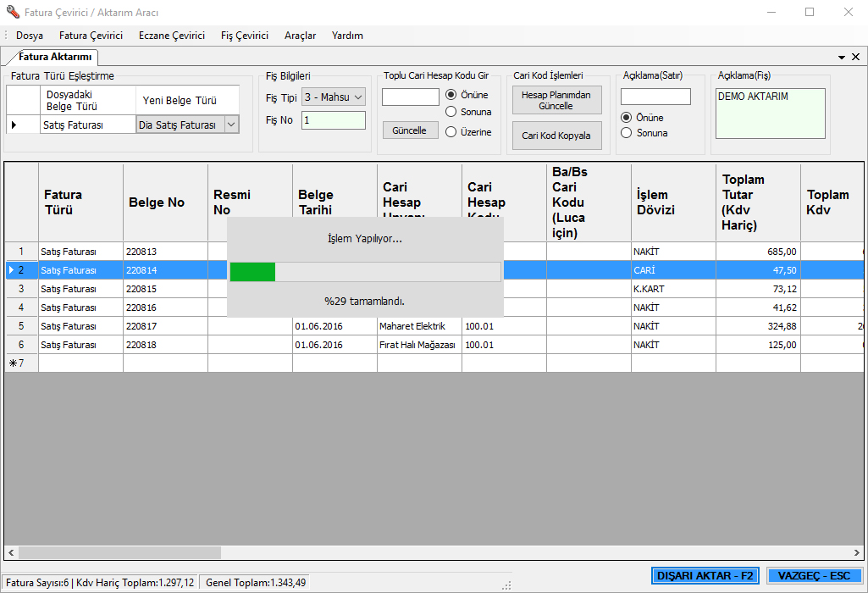
Task: Click Toplam Tutar (Kdv Hariç) column header
Action: (x=759, y=202)
